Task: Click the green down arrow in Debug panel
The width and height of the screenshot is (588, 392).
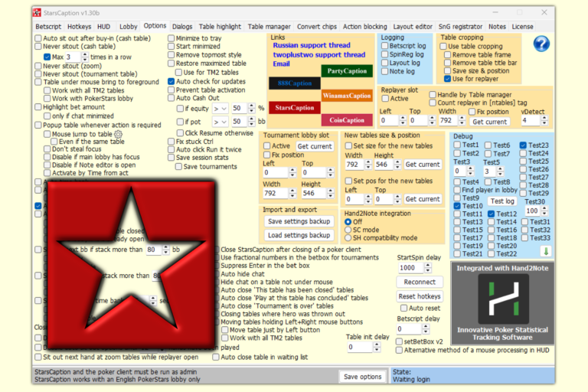Action: pos(546,251)
